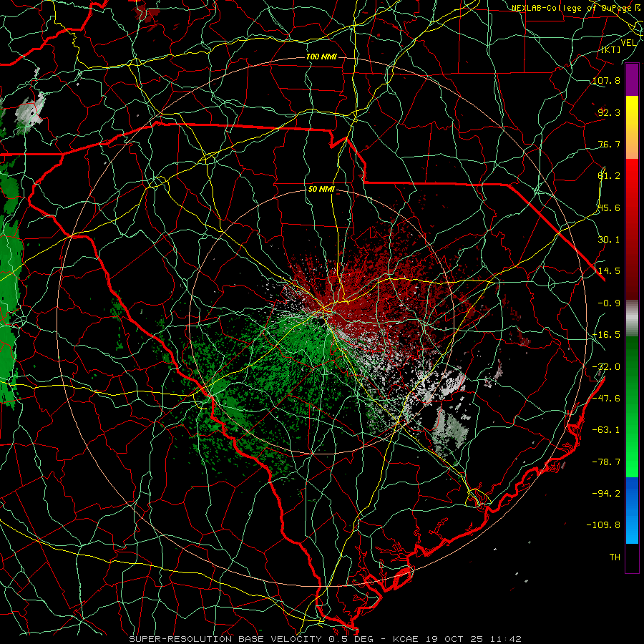This screenshot has width=644, height=644.
Task: Click the yellow-orange segment of the color bar
Action: [632, 127]
